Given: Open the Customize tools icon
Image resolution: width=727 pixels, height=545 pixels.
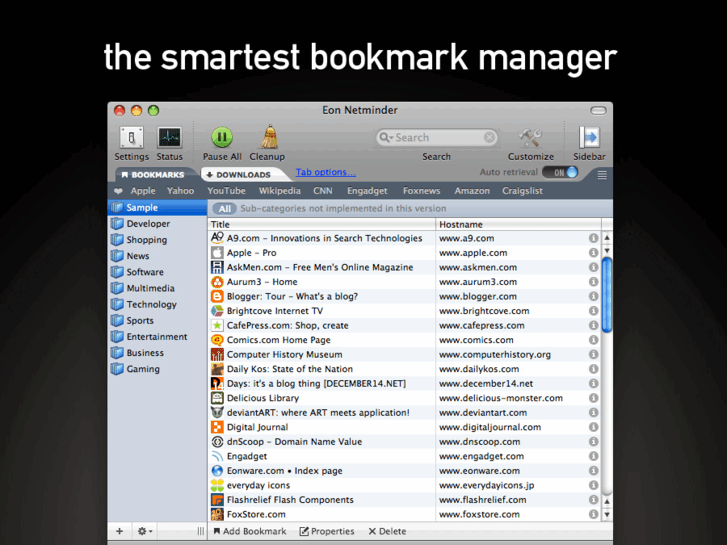Looking at the screenshot, I should click(530, 137).
